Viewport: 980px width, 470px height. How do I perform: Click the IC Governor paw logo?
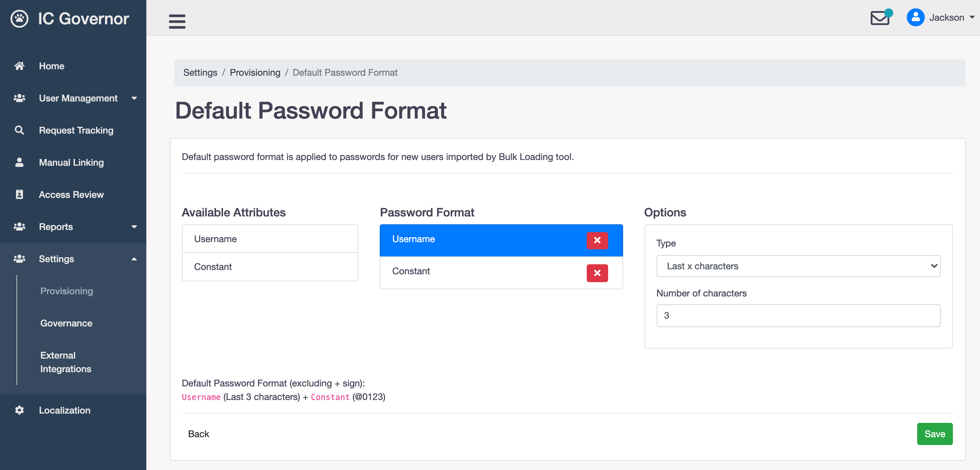click(x=19, y=19)
